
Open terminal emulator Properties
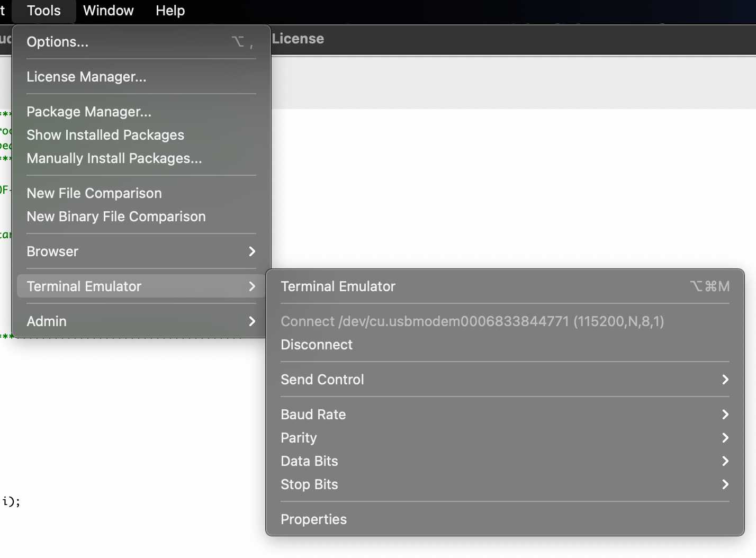pos(505,519)
